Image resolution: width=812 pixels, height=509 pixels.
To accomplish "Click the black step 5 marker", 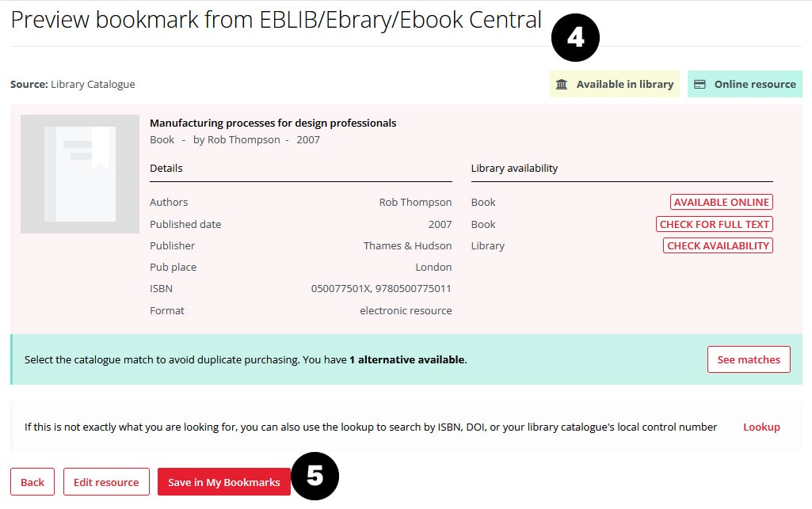I will coord(315,476).
